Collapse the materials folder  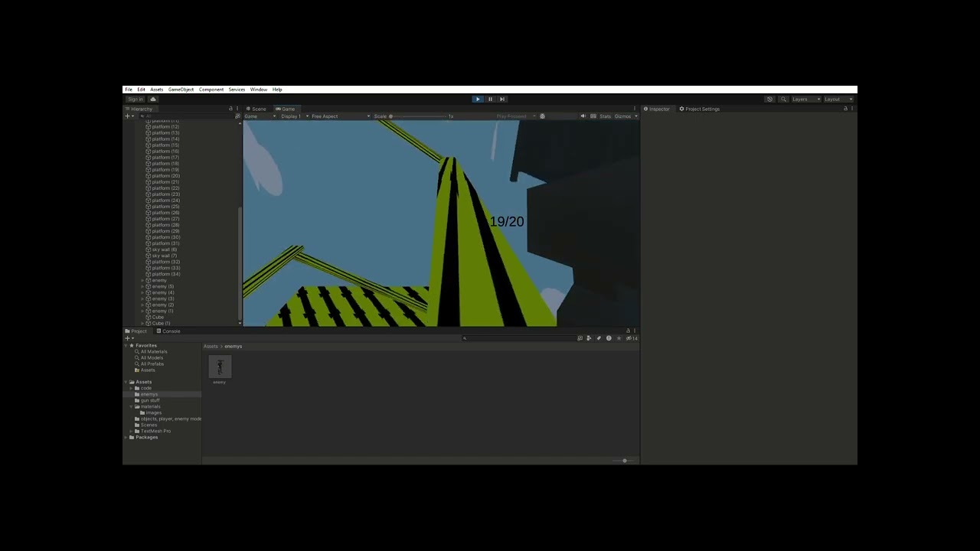point(131,406)
